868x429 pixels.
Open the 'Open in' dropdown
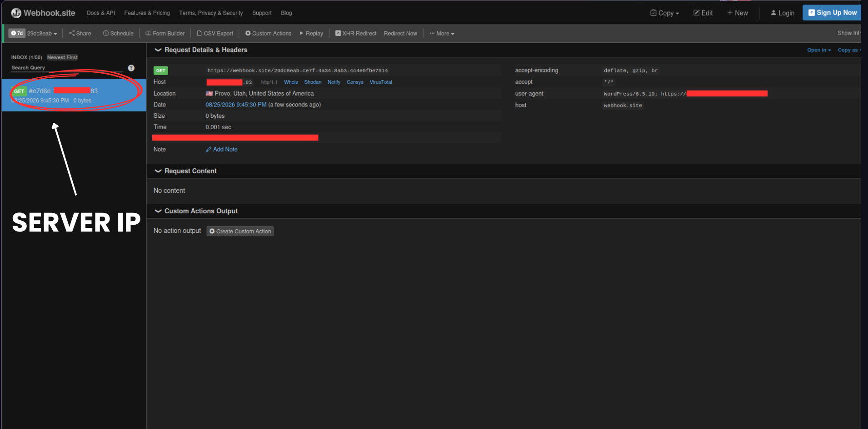pos(819,50)
